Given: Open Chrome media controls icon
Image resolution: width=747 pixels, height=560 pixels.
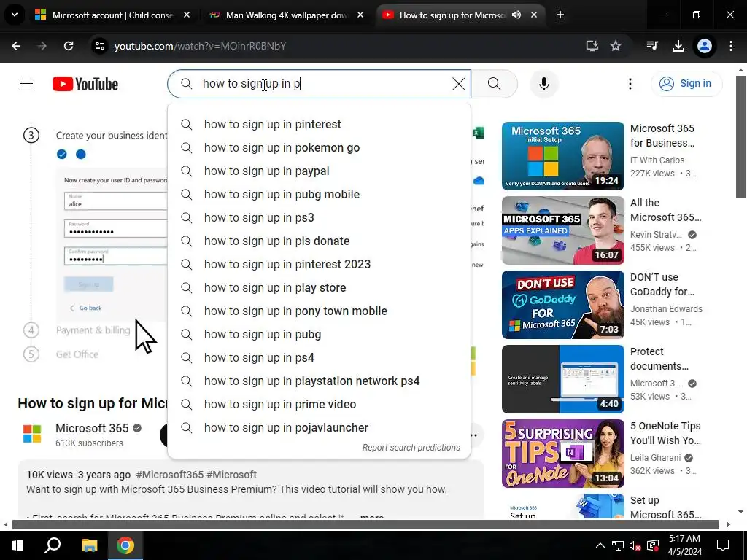Looking at the screenshot, I should click(652, 46).
